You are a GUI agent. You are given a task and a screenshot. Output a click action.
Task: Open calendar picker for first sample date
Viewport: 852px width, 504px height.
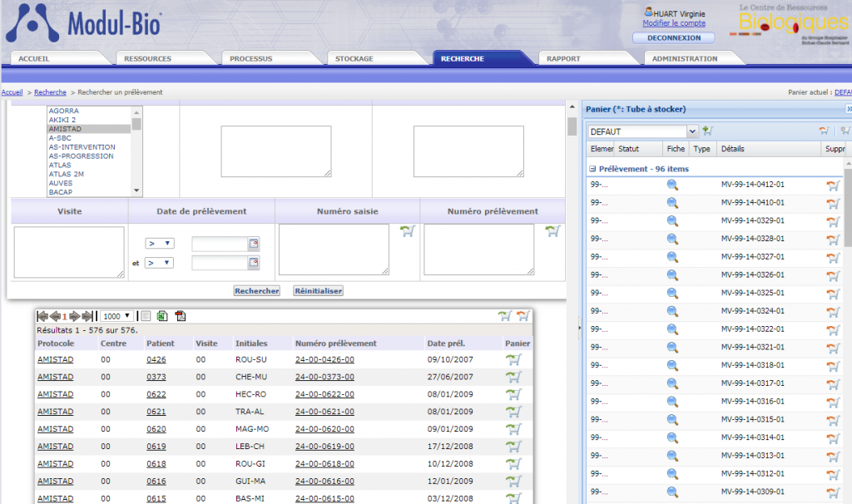click(x=254, y=244)
